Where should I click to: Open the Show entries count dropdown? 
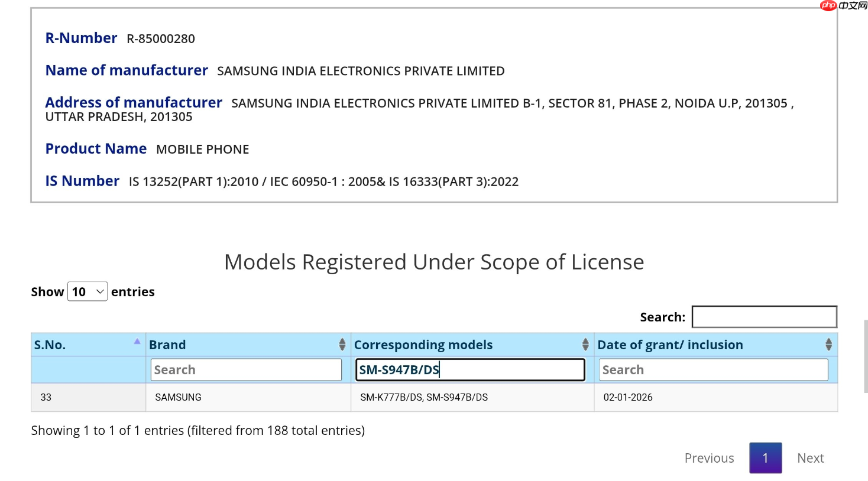[88, 292]
